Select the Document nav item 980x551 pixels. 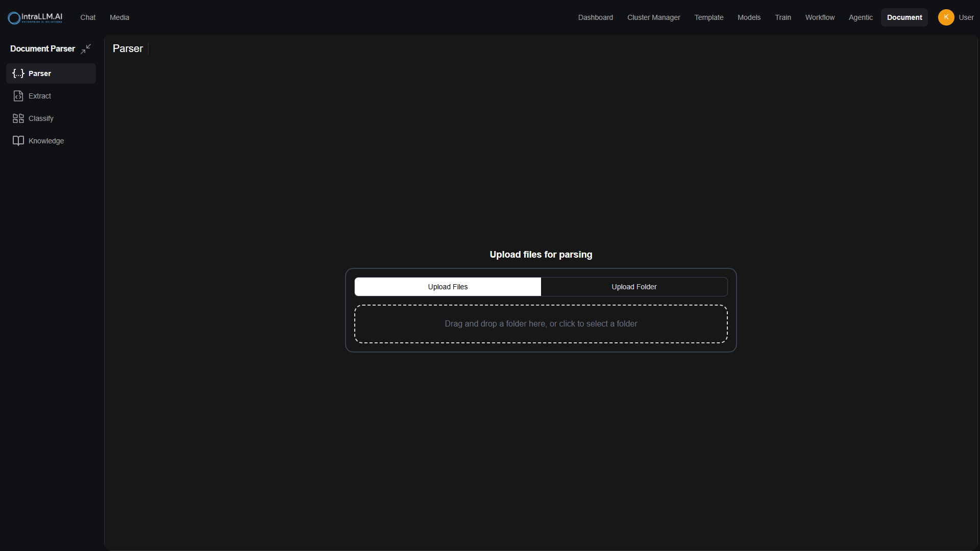[x=904, y=17]
